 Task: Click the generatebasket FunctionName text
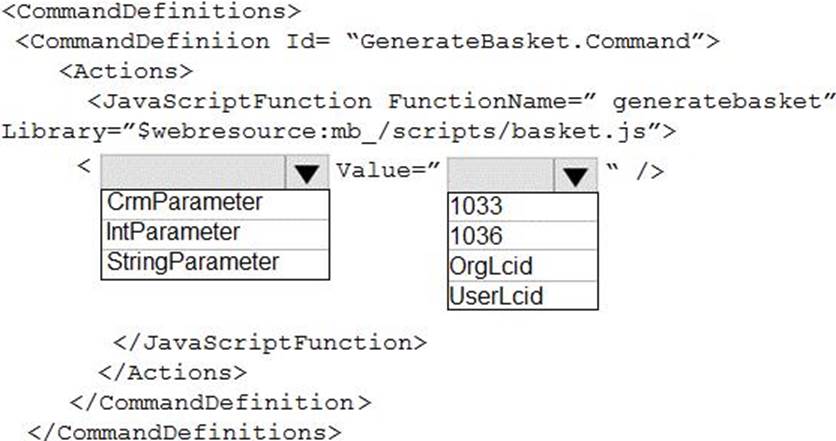pyautogui.click(x=738, y=102)
